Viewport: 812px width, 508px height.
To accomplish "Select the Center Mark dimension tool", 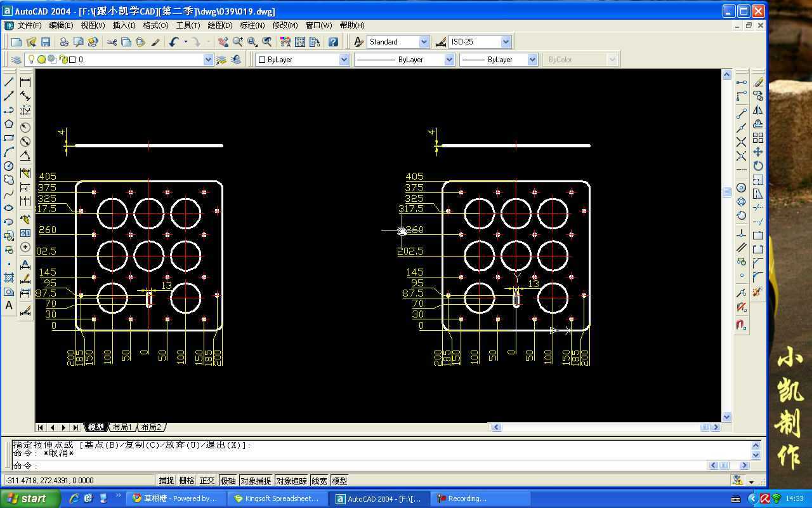I will coord(25,247).
